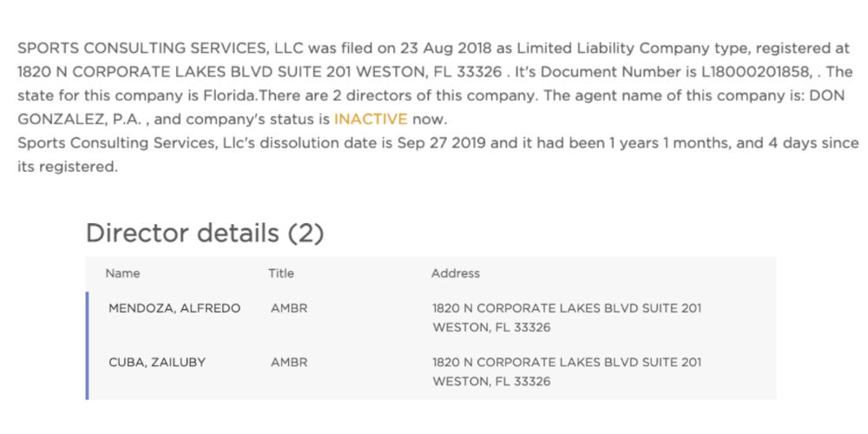Select the CUBA, ZAILUBY director name
868x434 pixels.
click(x=156, y=363)
